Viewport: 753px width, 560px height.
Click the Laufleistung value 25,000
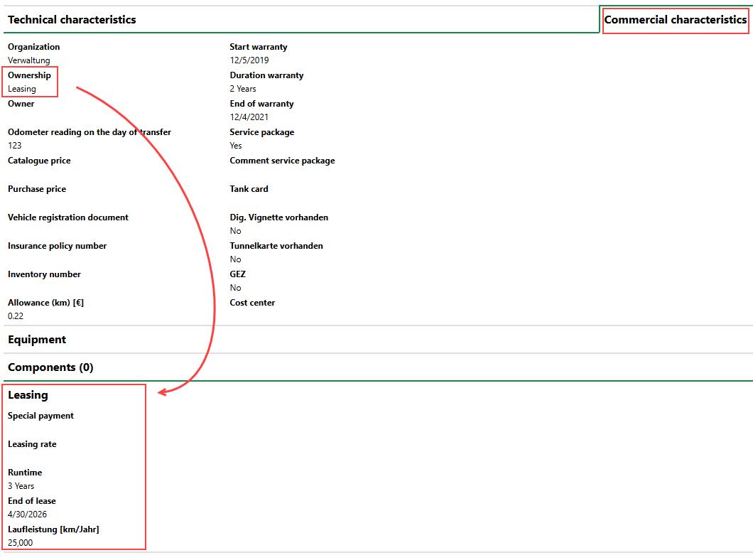(x=21, y=543)
